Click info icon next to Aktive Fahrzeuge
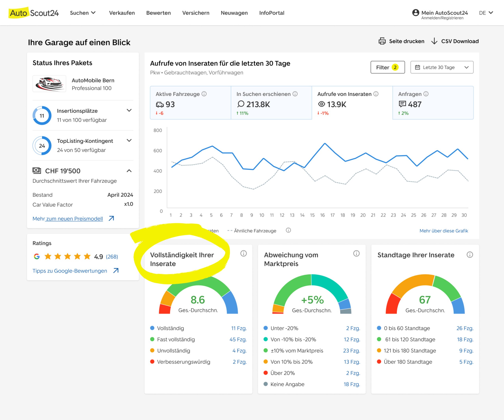 [x=204, y=94]
